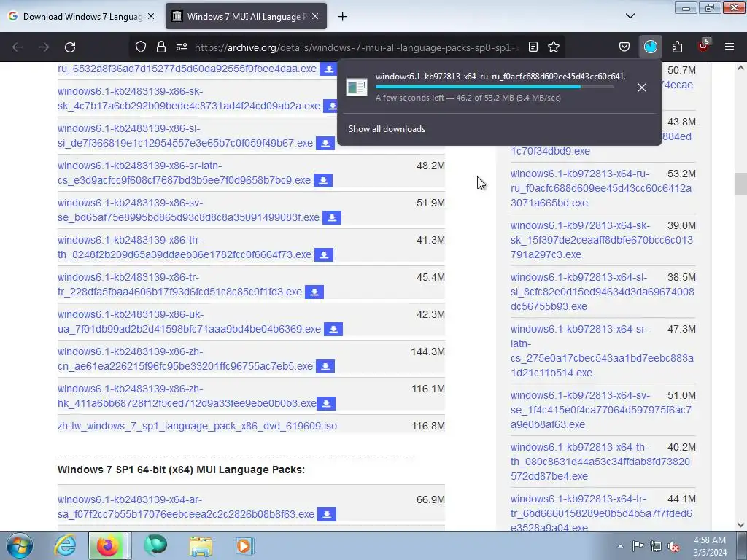Show hidden system tray icons
Screen dimensions: 747x560
tap(620, 546)
